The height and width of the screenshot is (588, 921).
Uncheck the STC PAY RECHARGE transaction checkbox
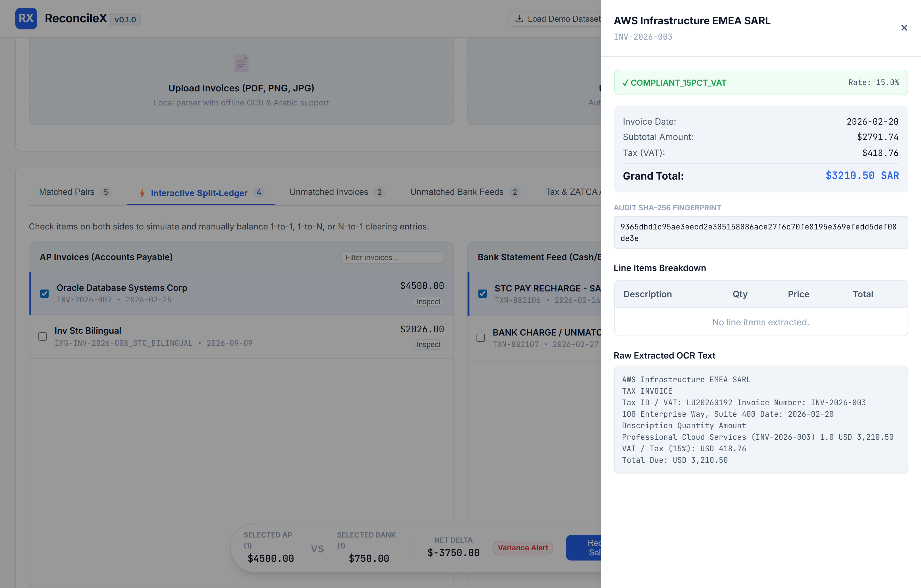tap(482, 293)
